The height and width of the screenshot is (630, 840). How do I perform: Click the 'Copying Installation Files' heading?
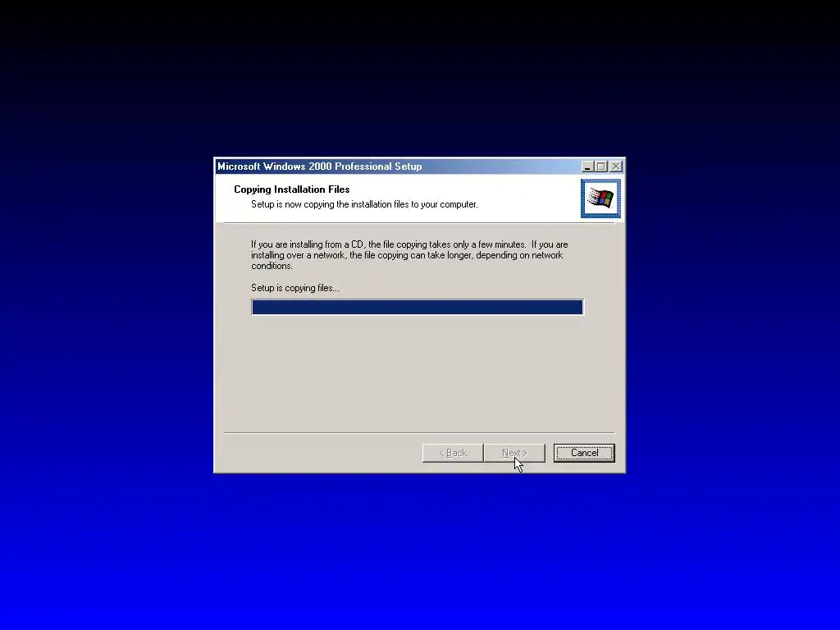point(292,189)
